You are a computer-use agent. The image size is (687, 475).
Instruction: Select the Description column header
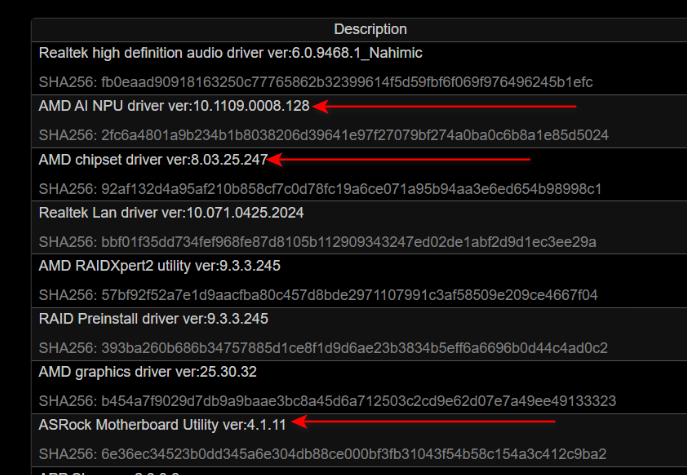click(370, 29)
